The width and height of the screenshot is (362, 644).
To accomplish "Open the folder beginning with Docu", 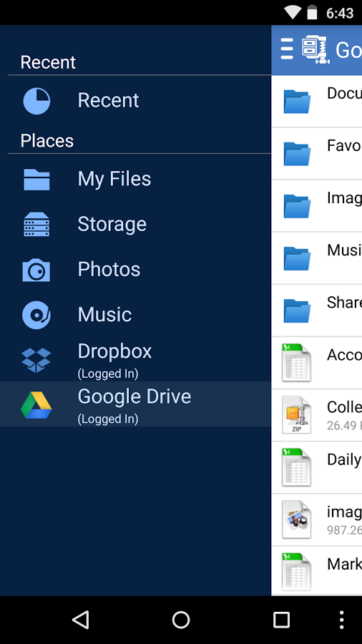I will tap(316, 101).
